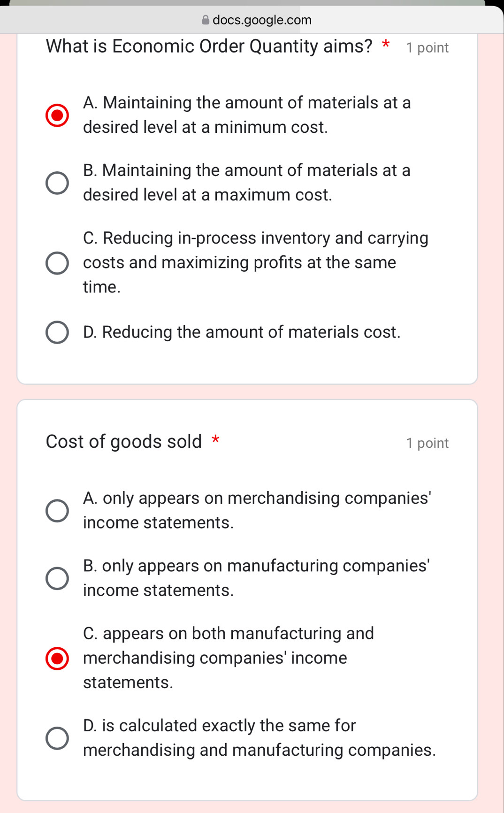The width and height of the screenshot is (504, 813).
Task: Choose radio for reducing in-process inventory option
Action: (57, 263)
